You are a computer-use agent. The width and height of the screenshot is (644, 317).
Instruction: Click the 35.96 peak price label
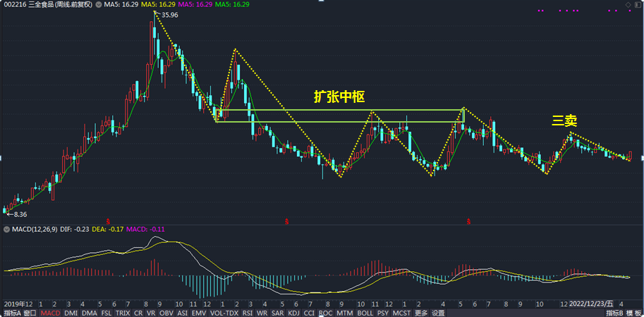point(170,15)
